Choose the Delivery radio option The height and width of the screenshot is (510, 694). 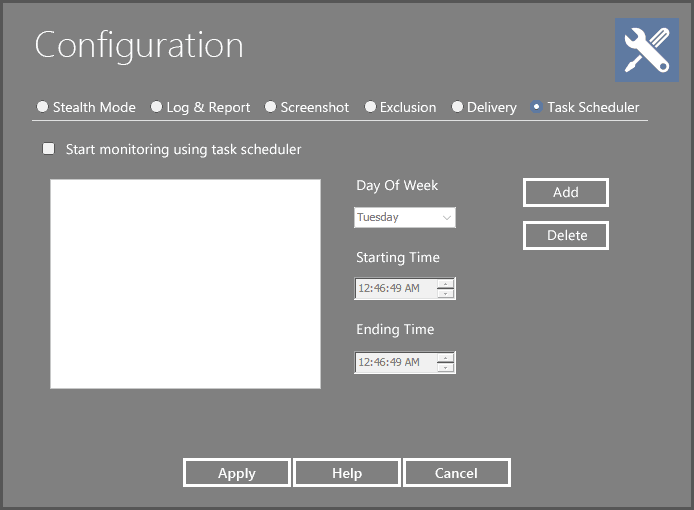click(x=458, y=107)
